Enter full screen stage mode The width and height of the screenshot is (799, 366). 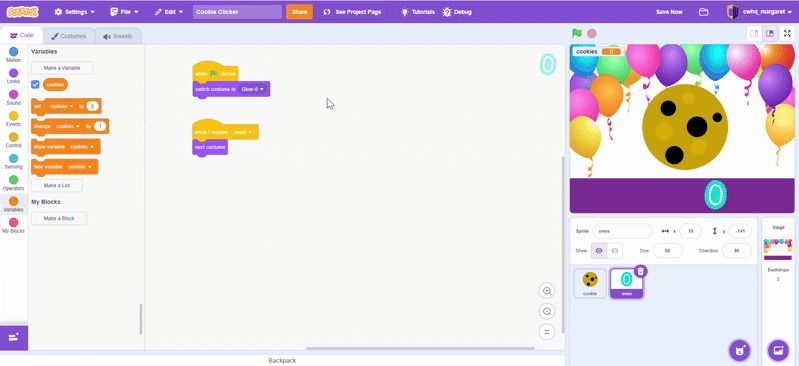pyautogui.click(x=787, y=33)
